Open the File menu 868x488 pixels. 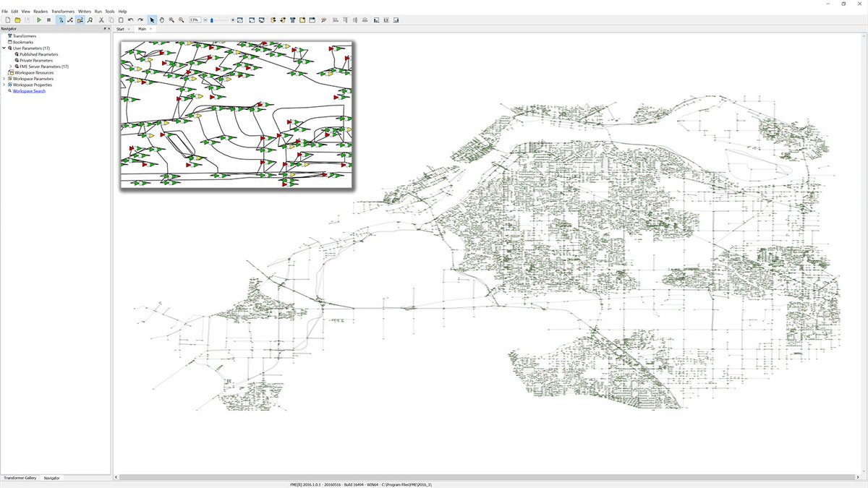coord(4,12)
